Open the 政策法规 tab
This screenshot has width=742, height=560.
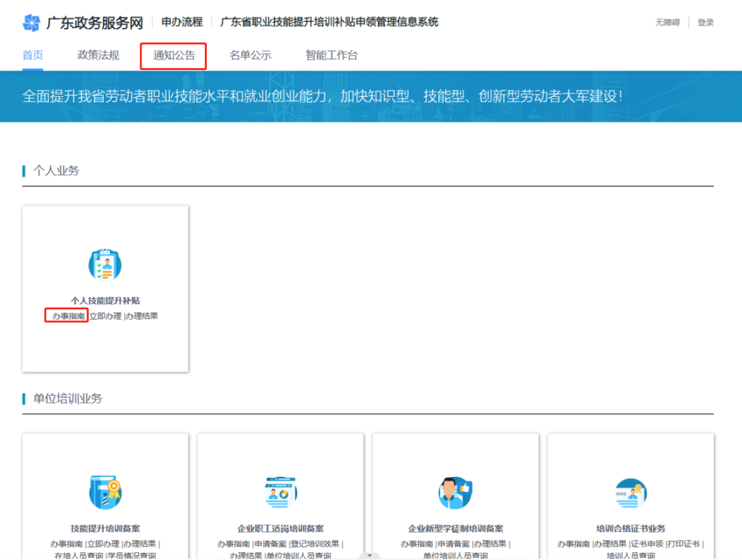[98, 56]
